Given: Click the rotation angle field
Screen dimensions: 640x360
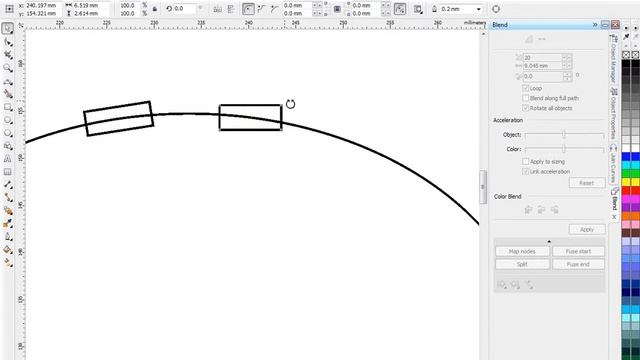Looking at the screenshot, I should (186, 9).
